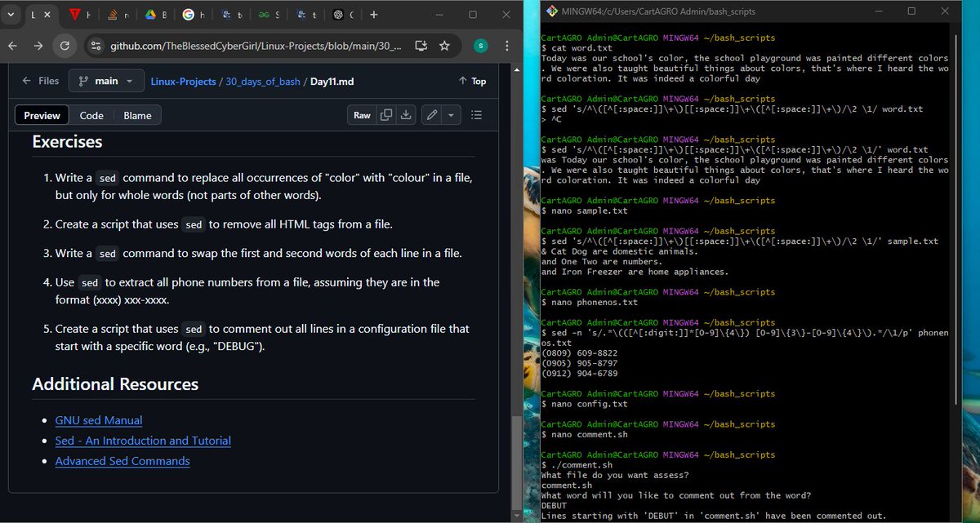
Task: Switch to the Code tab
Action: 91,115
